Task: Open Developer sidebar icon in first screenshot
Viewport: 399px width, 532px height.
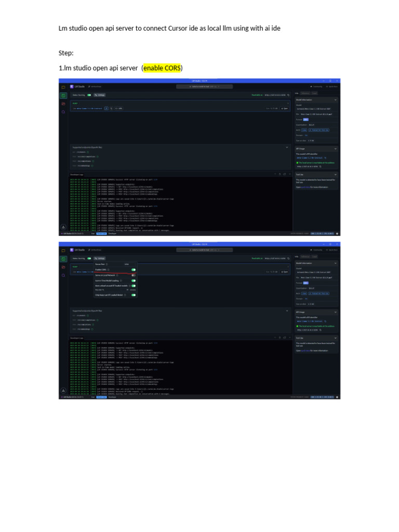Action: click(x=63, y=96)
